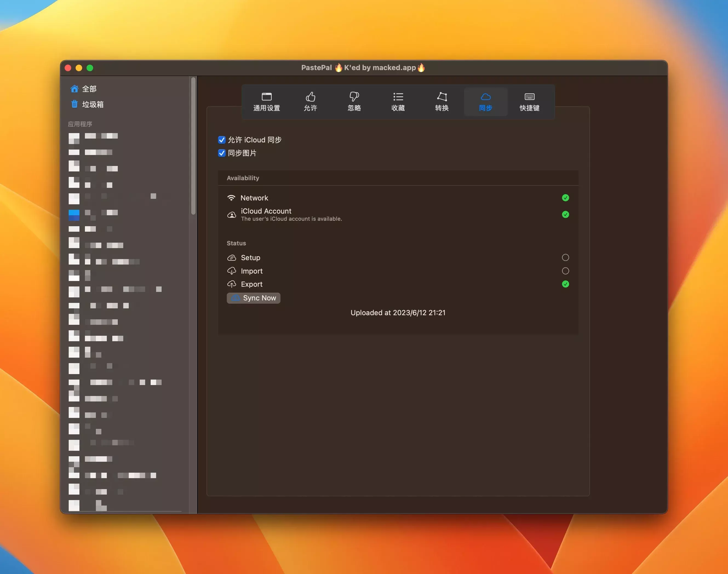Click the Uploaded at timestamp text
728x574 pixels.
[x=398, y=313]
